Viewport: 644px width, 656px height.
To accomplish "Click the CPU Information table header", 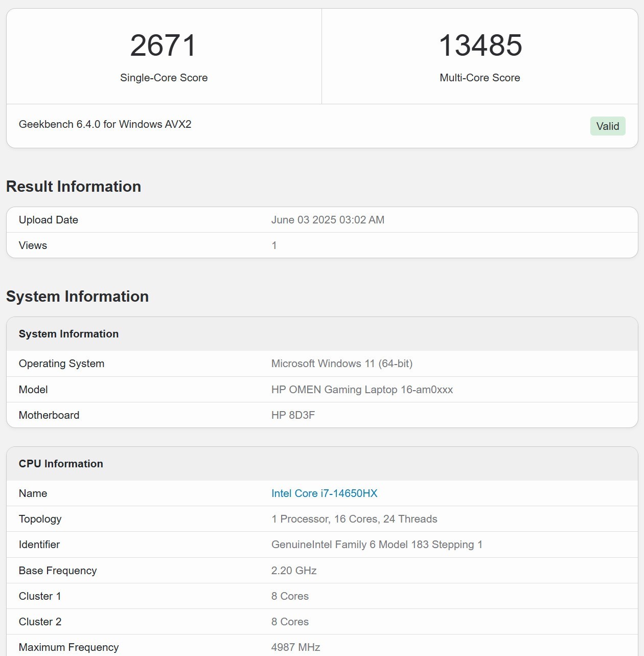I will point(61,464).
